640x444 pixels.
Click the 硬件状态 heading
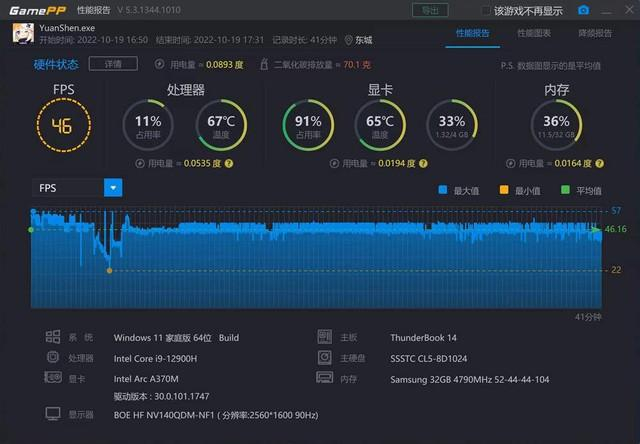pos(56,64)
